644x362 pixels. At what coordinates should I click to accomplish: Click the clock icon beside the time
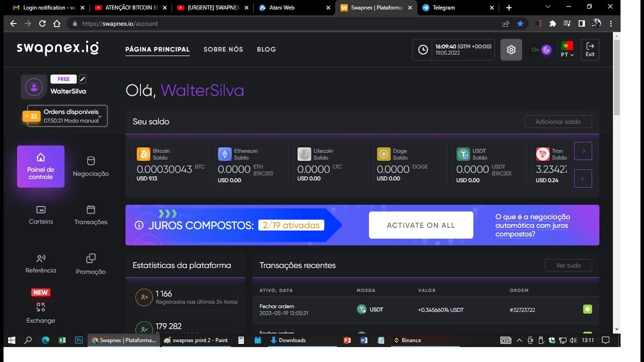point(423,50)
